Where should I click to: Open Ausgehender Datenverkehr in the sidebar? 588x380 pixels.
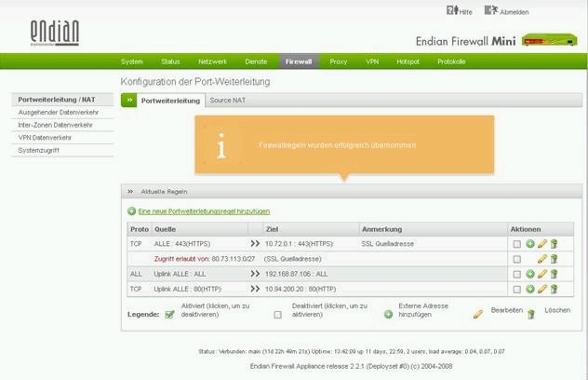(59, 112)
